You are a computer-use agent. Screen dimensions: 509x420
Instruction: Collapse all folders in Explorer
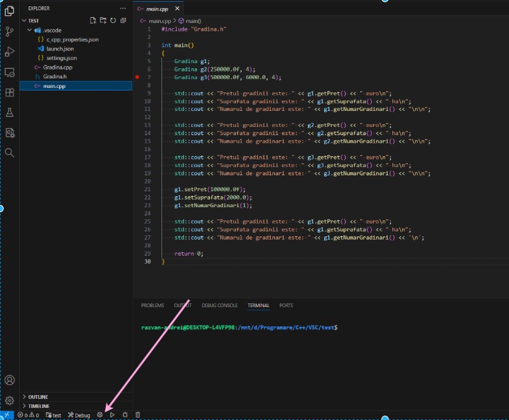tap(123, 20)
